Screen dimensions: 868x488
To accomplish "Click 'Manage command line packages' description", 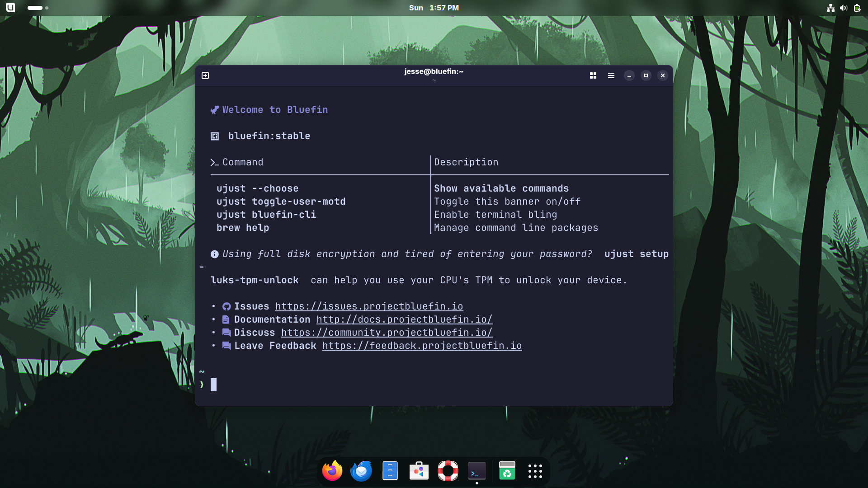I will click(516, 228).
